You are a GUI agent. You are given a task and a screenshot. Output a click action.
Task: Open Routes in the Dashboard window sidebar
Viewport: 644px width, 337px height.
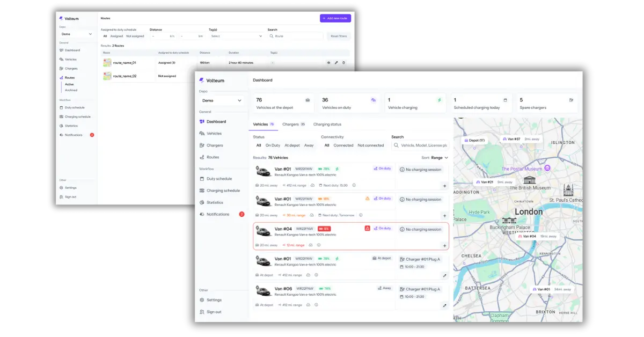(x=213, y=157)
